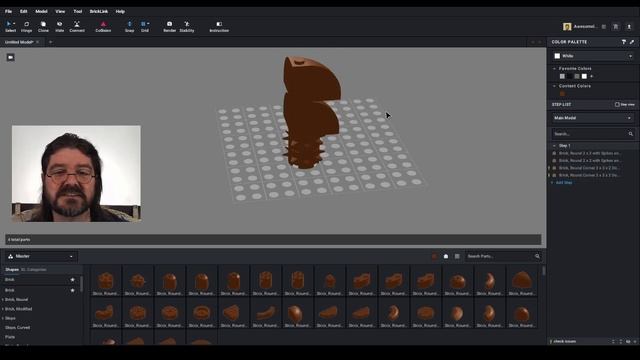
Task: Click the camera icon in the viewport
Action: coord(11,58)
